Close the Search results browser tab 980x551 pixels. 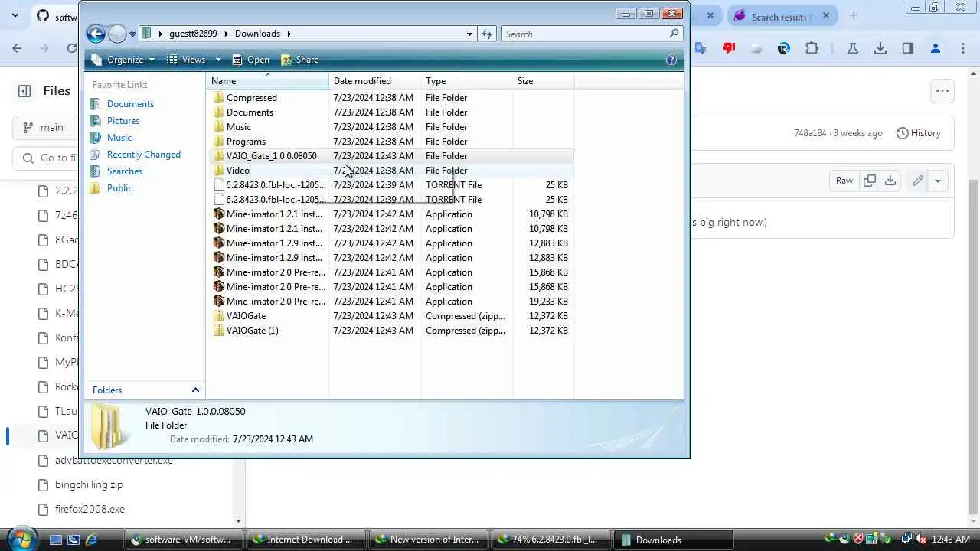(x=826, y=16)
